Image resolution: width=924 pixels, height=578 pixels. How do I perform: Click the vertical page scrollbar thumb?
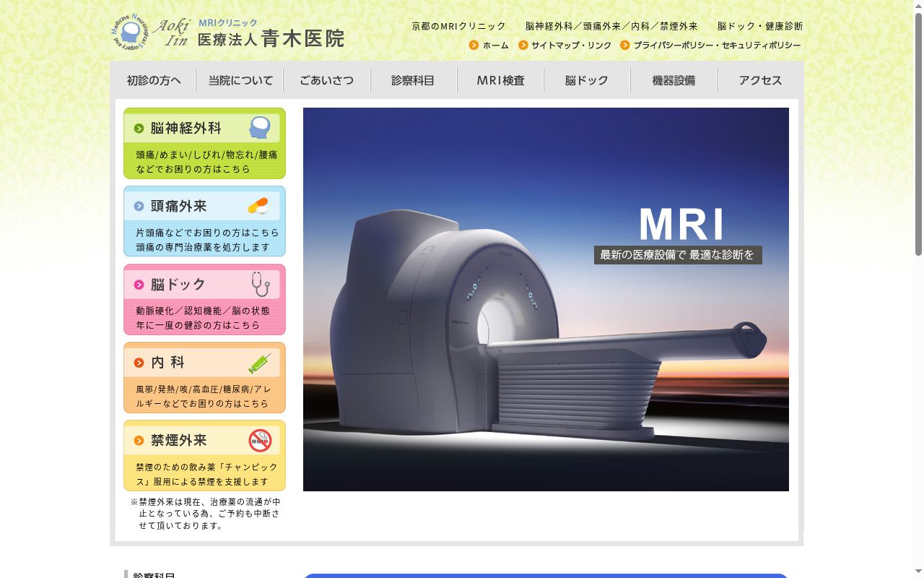pos(918,134)
